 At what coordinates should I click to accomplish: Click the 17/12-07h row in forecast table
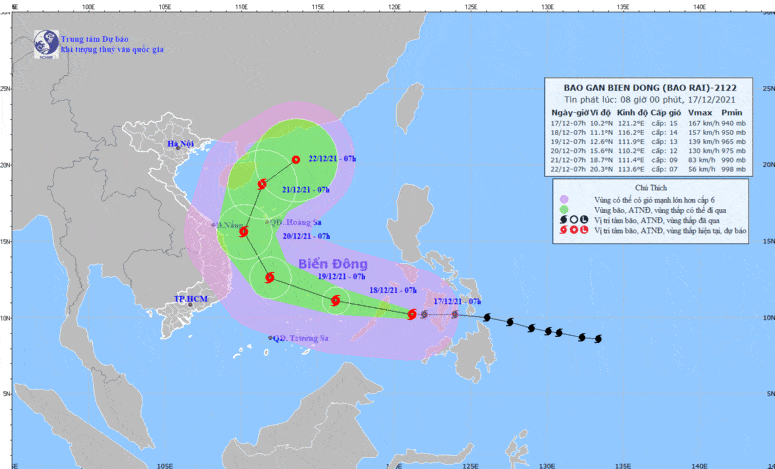pyautogui.click(x=649, y=123)
